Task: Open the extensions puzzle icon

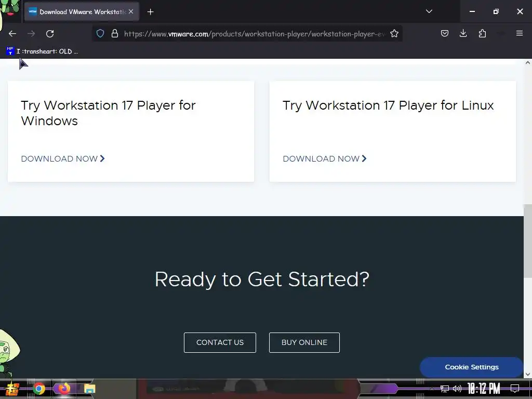Action: 482,34
